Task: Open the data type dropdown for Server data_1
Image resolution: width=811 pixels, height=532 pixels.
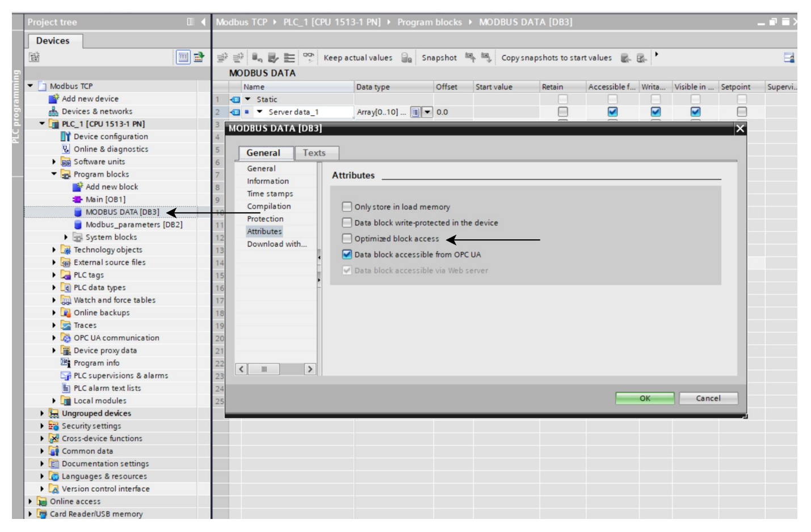Action: click(427, 112)
